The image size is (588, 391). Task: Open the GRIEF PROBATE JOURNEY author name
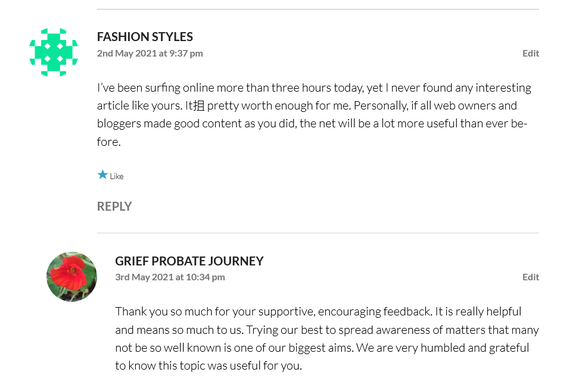189,261
